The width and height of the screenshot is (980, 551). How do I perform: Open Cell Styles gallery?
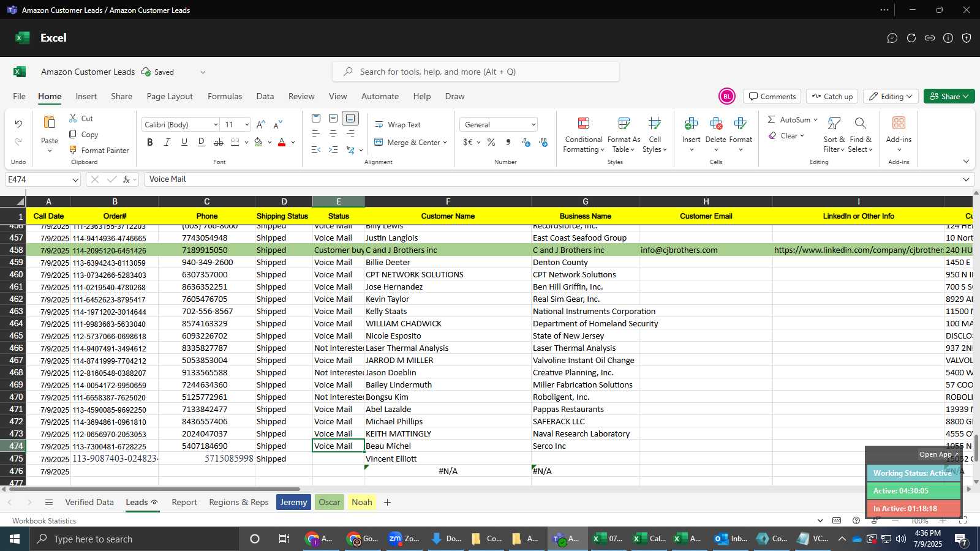[655, 135]
